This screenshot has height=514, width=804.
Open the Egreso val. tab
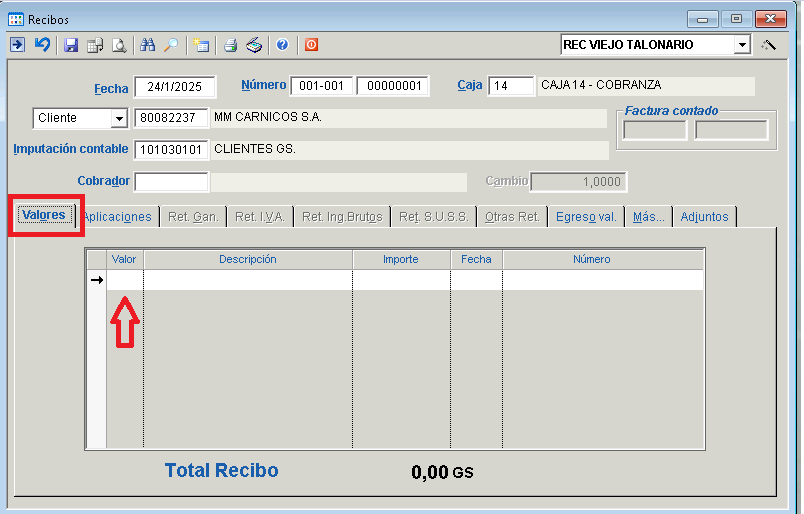click(x=585, y=217)
